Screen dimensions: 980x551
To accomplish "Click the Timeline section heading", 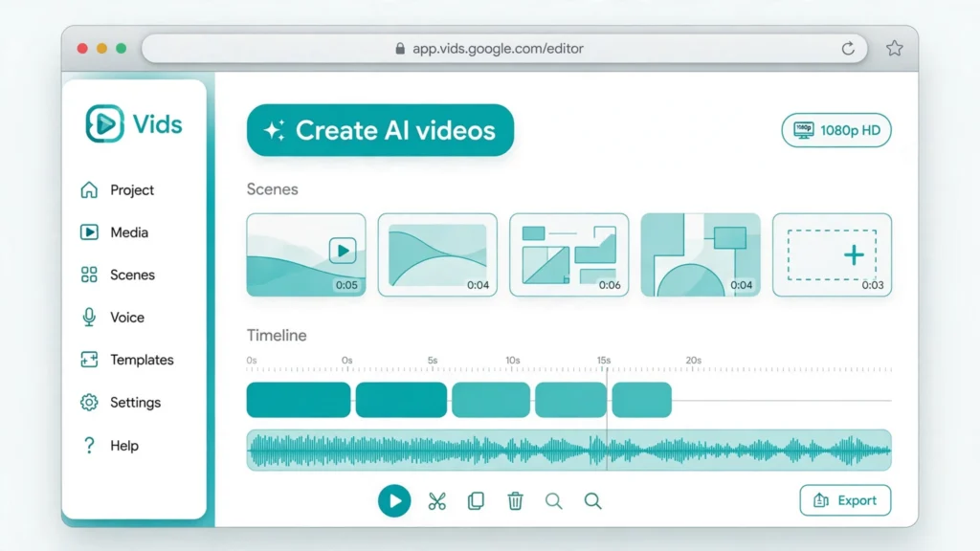I will pos(277,336).
